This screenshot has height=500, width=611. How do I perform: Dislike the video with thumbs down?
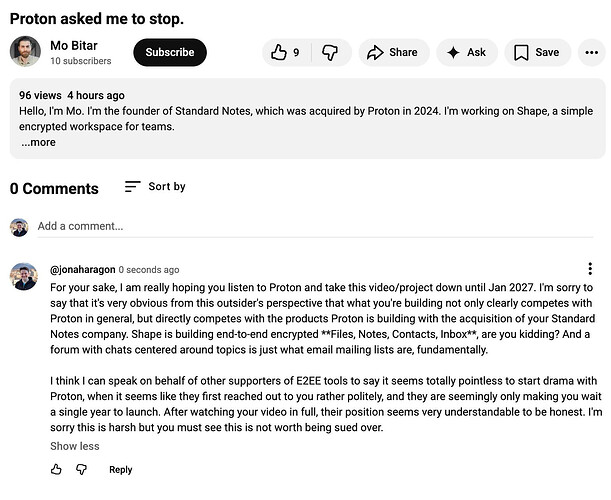pyautogui.click(x=330, y=53)
